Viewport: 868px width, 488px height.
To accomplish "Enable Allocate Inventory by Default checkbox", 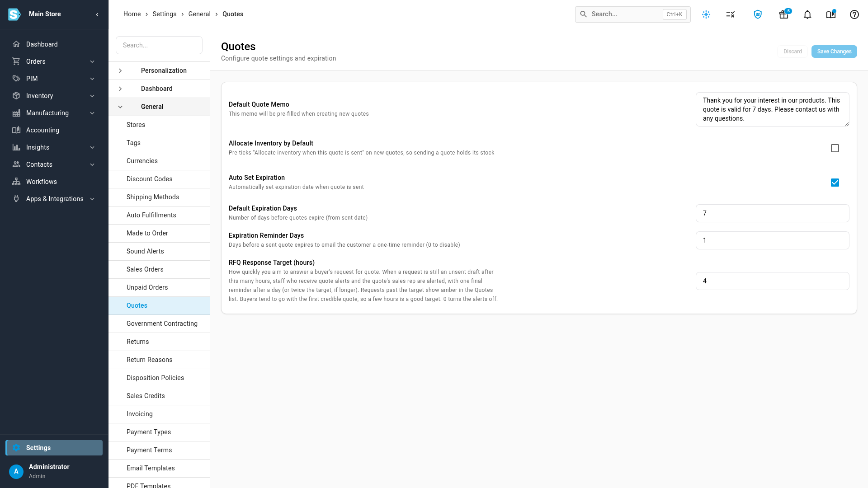I will click(835, 148).
